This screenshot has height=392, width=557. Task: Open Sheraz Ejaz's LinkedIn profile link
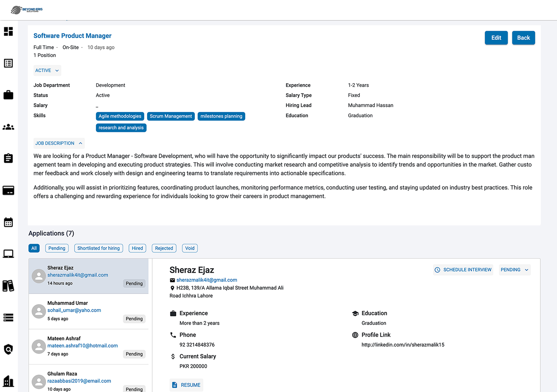pos(403,345)
